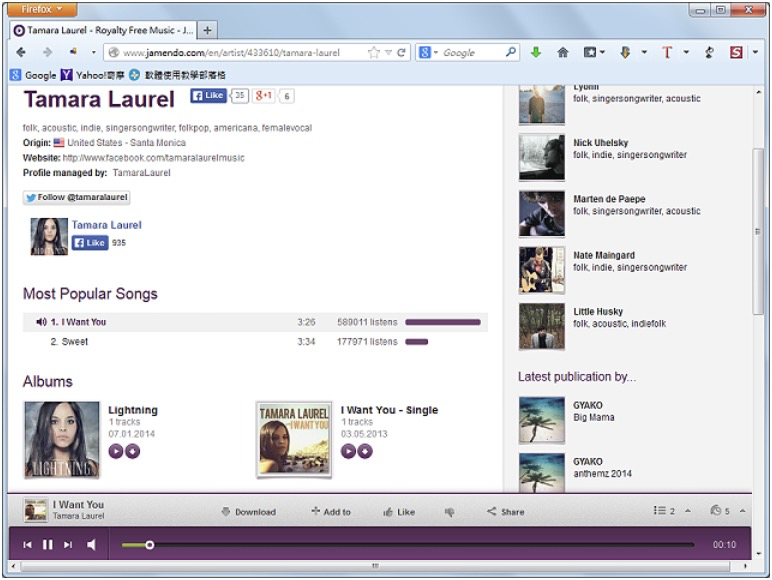Bookmark the page with the star icon

tap(374, 53)
